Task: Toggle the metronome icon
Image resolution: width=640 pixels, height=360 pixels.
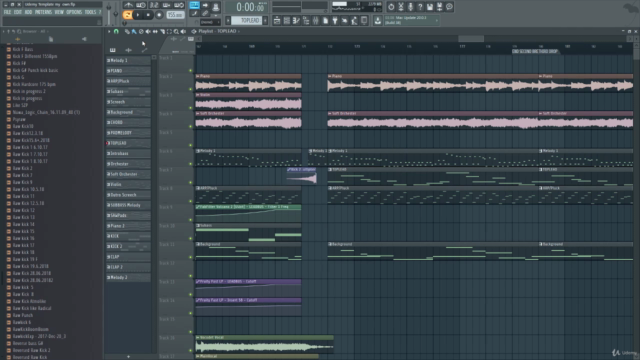Action: (129, 5)
